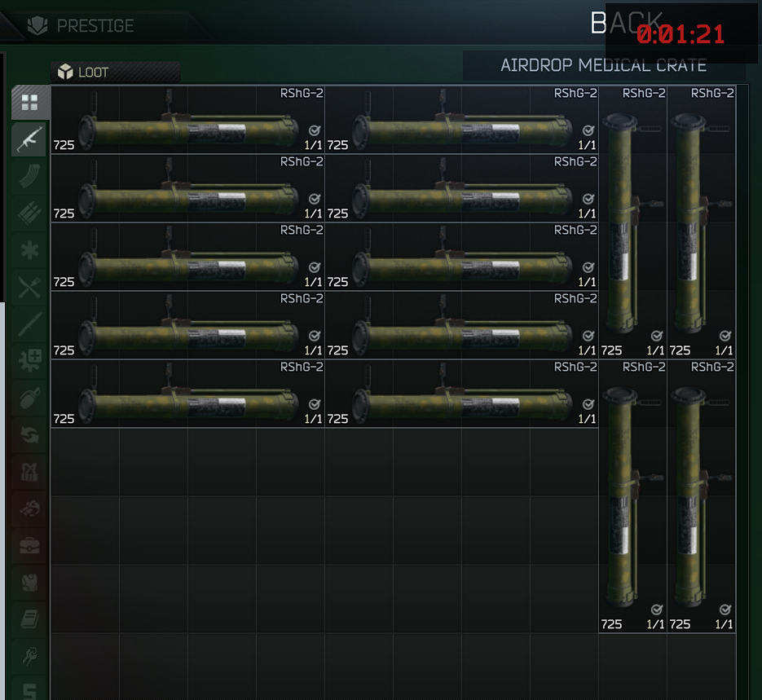Click examined checkmark on first-row left RShG-2

click(x=315, y=130)
